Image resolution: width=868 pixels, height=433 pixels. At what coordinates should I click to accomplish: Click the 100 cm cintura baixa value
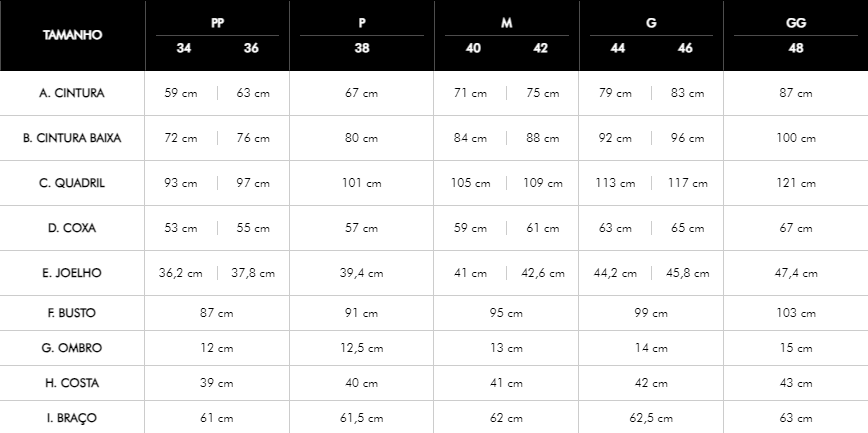click(796, 138)
